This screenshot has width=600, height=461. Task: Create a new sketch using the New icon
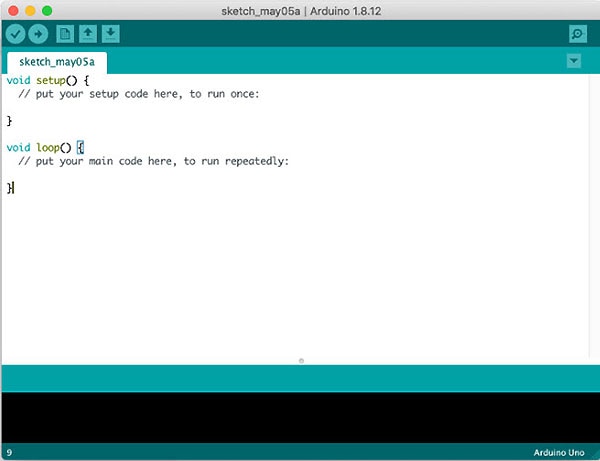(65, 34)
